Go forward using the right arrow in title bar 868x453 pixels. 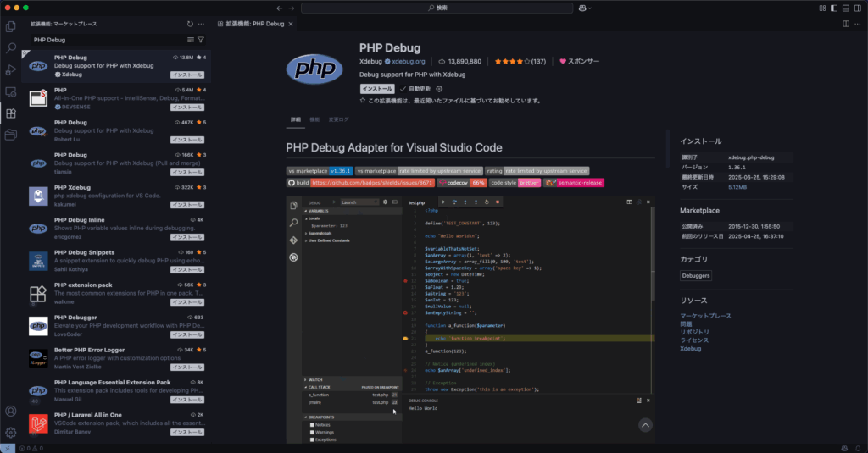pos(292,8)
